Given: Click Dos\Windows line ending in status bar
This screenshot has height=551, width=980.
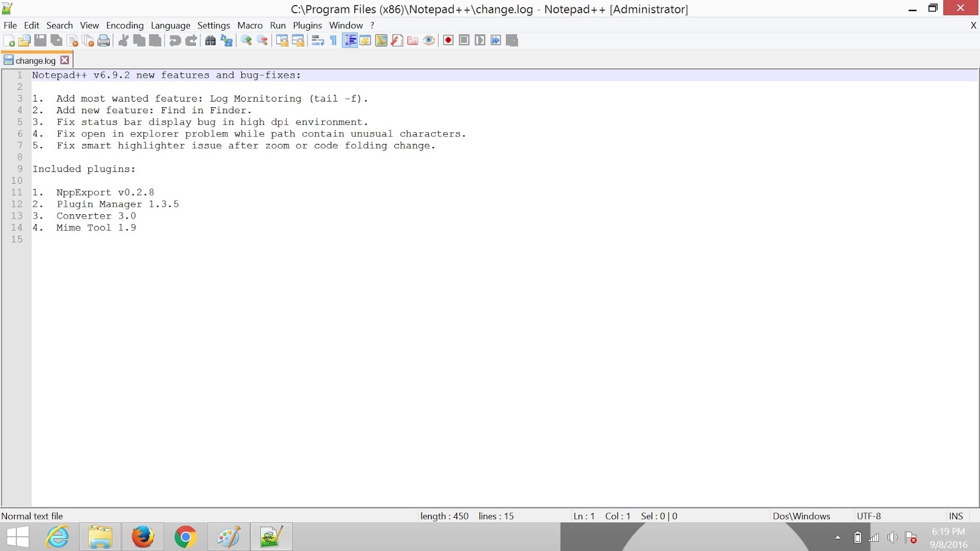Looking at the screenshot, I should click(x=801, y=516).
